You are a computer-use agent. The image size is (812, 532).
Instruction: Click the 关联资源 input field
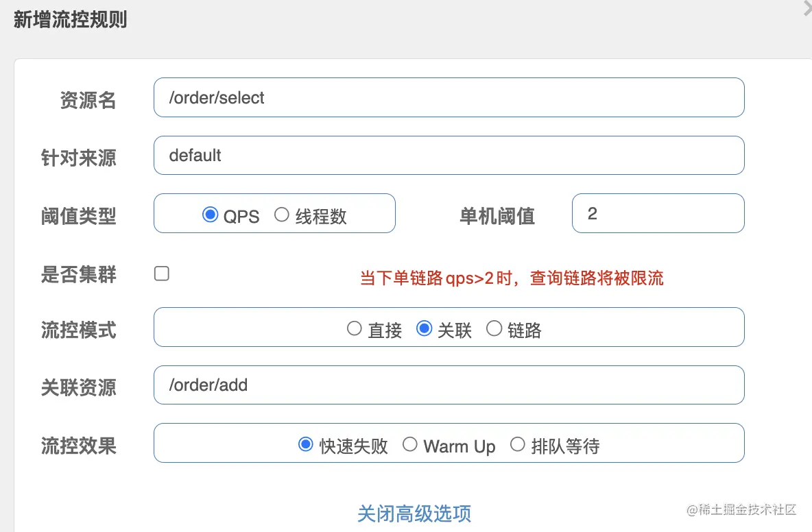449,385
